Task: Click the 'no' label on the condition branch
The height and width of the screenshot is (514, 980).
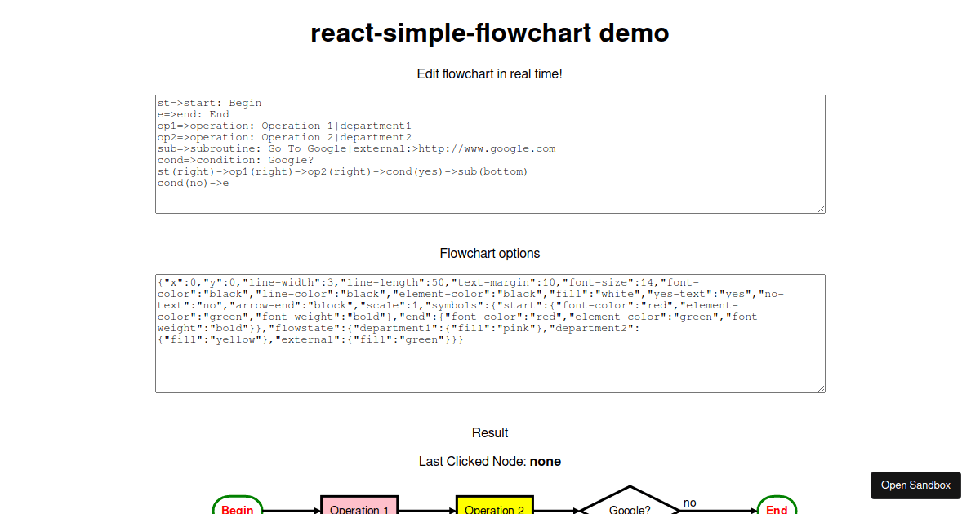Action: pyautogui.click(x=690, y=503)
